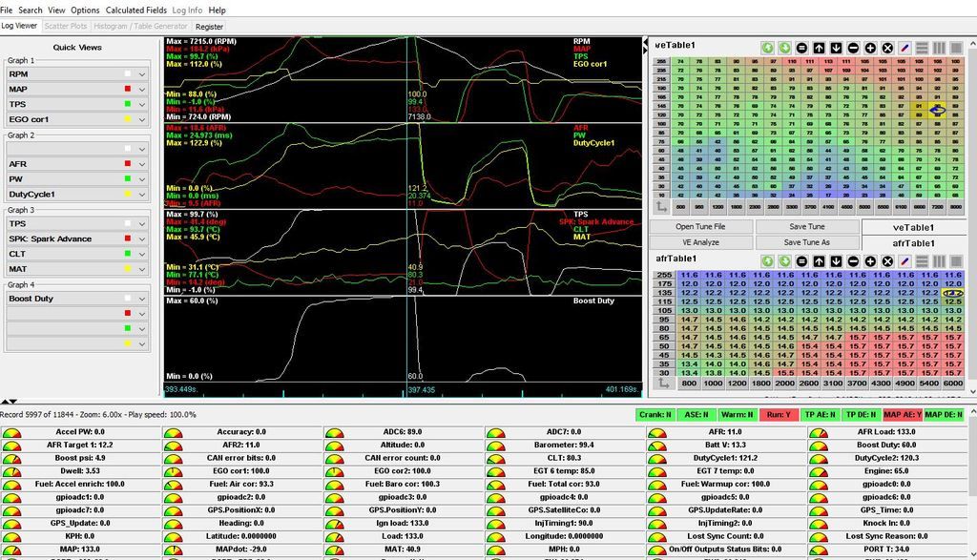Open the Options menu
977x560 pixels.
(85, 10)
